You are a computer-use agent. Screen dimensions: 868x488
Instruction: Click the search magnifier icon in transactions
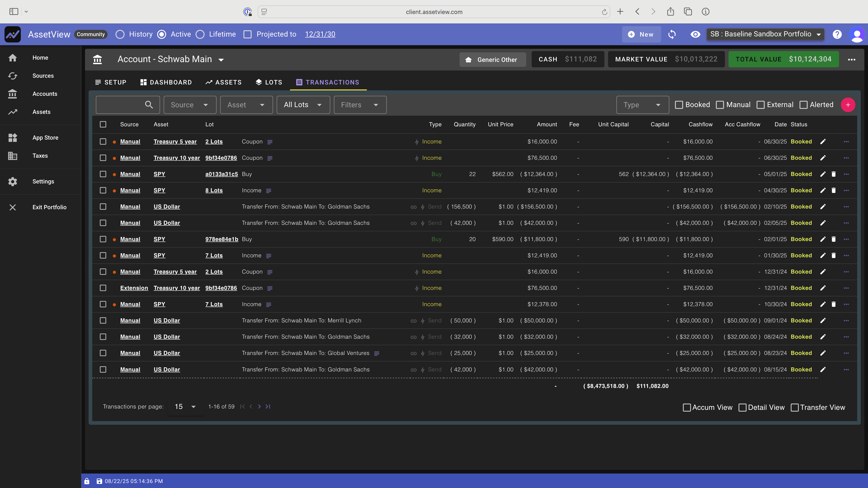tap(149, 105)
